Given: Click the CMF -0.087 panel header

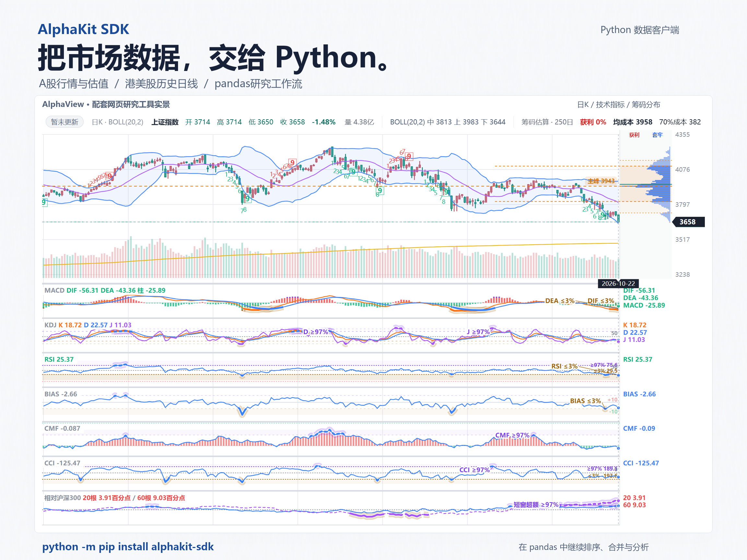Looking at the screenshot, I should click(62, 428).
